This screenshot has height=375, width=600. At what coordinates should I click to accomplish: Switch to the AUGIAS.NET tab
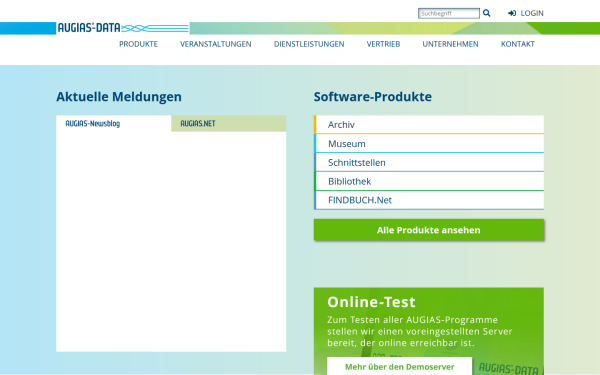[228, 124]
